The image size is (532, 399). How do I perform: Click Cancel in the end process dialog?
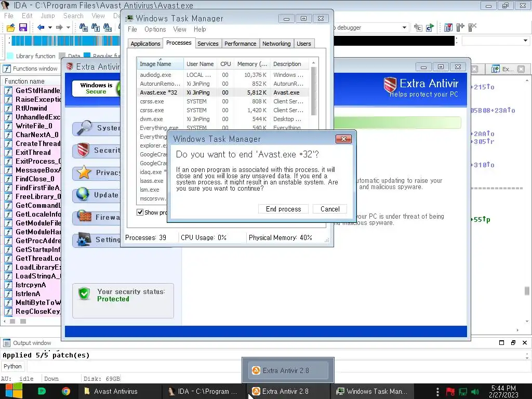tap(330, 209)
